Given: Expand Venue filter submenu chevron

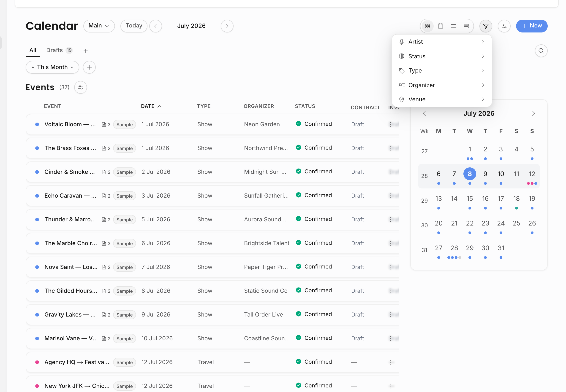Looking at the screenshot, I should (x=483, y=99).
